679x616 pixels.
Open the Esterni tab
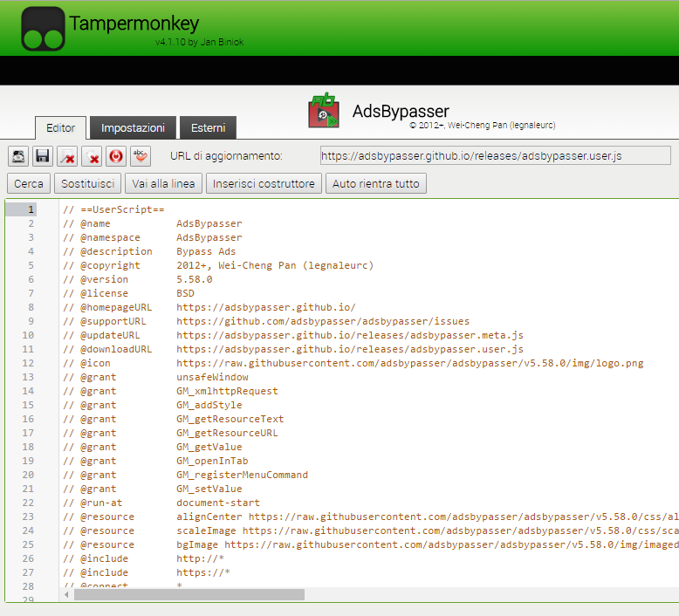coord(209,127)
